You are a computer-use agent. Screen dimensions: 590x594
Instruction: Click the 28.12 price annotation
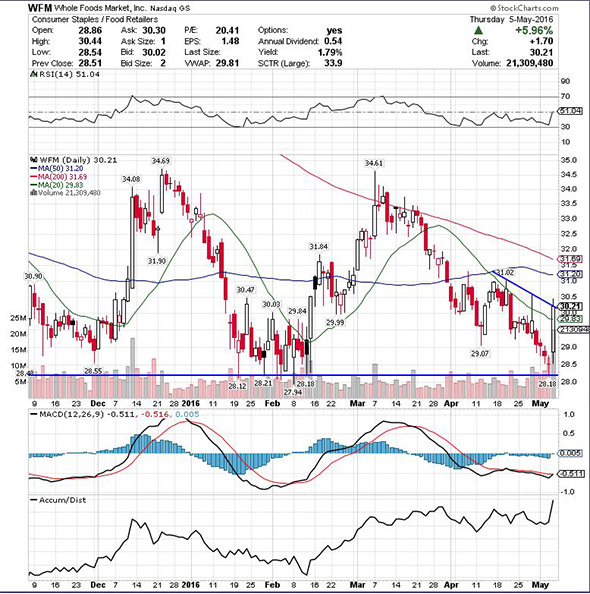coord(237,386)
